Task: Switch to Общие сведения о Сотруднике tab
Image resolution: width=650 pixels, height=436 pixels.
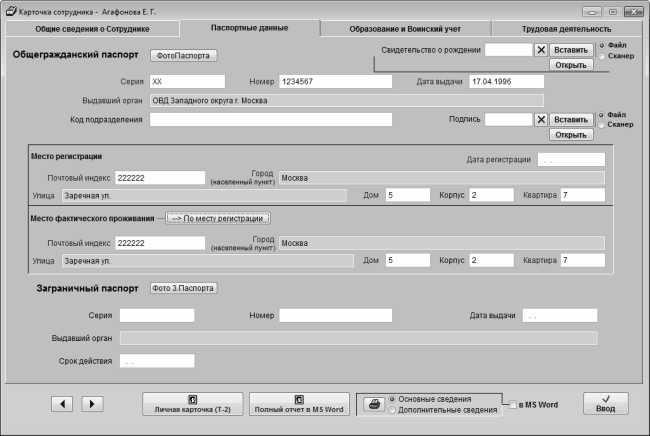Action: (x=92, y=29)
